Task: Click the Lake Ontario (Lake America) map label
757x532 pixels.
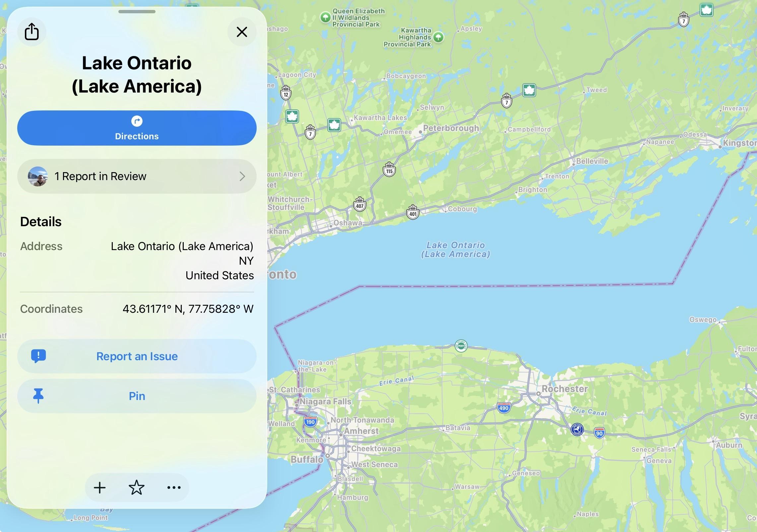Action: click(456, 249)
